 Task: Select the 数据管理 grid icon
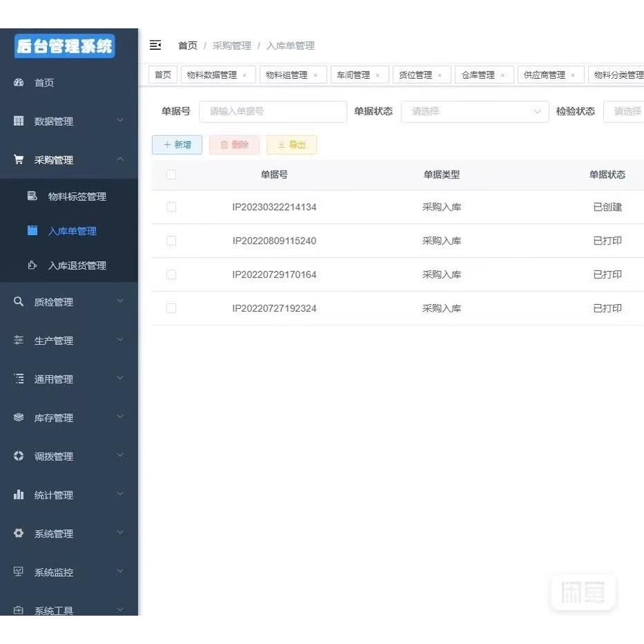pyautogui.click(x=19, y=121)
